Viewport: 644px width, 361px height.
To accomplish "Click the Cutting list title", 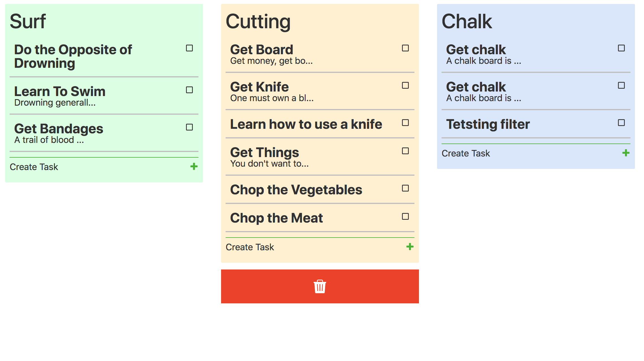I will pos(258,21).
